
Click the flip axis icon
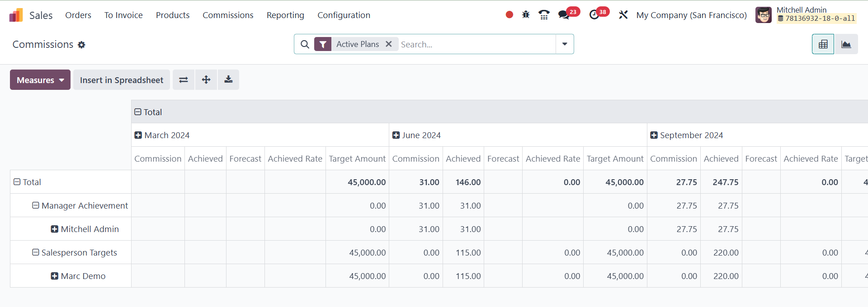(x=183, y=80)
